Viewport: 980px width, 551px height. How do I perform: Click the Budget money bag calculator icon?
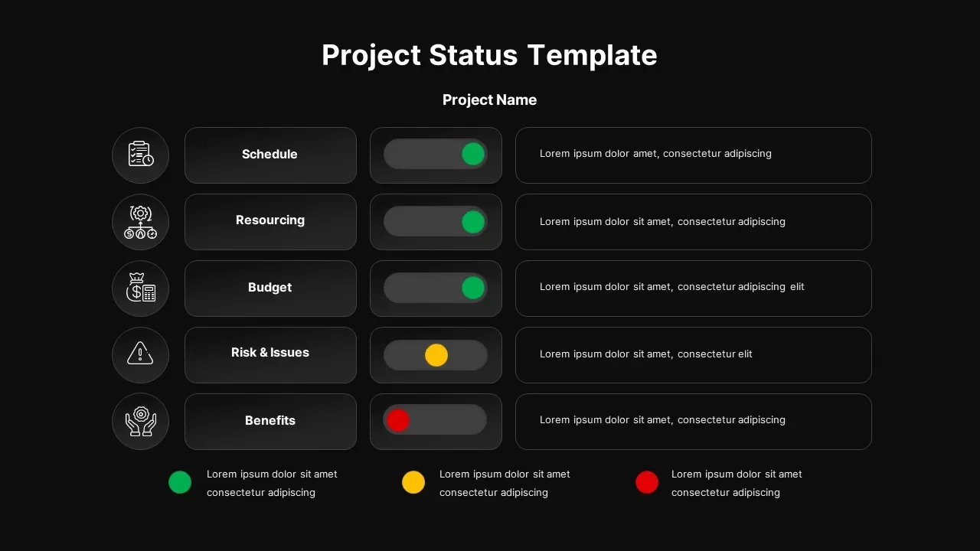coord(141,289)
